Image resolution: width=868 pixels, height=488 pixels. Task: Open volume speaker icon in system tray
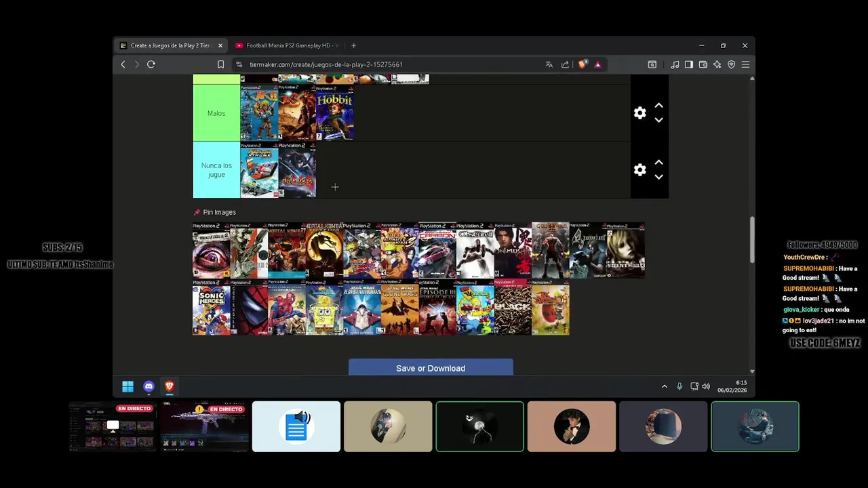(x=706, y=386)
